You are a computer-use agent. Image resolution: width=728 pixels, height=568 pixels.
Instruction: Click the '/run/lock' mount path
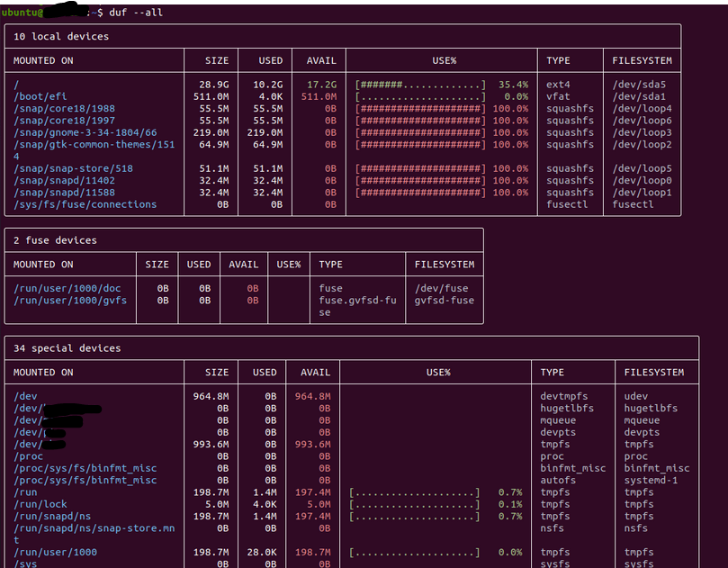[x=40, y=504]
